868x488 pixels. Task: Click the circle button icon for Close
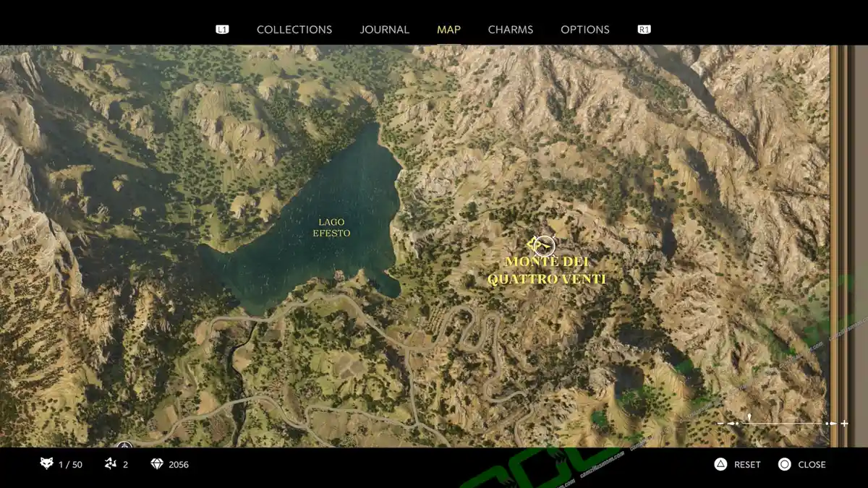coord(784,464)
